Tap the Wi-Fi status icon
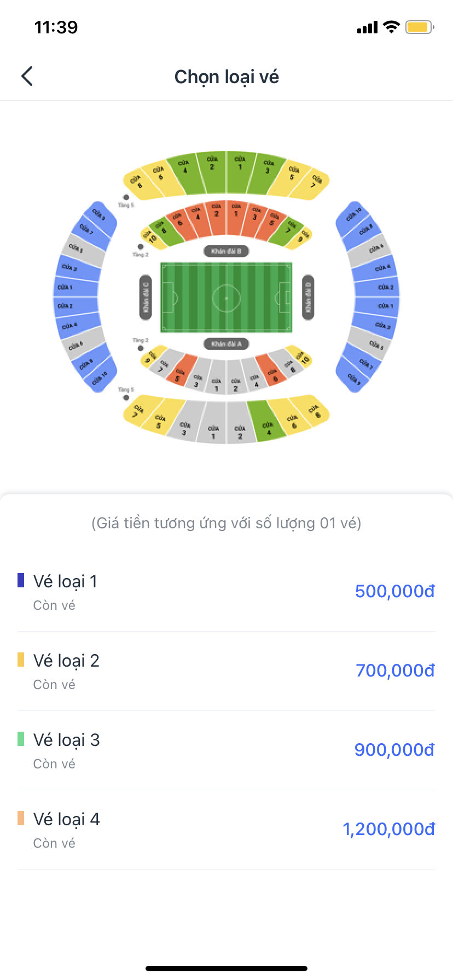The height and width of the screenshot is (980, 453). [391, 27]
